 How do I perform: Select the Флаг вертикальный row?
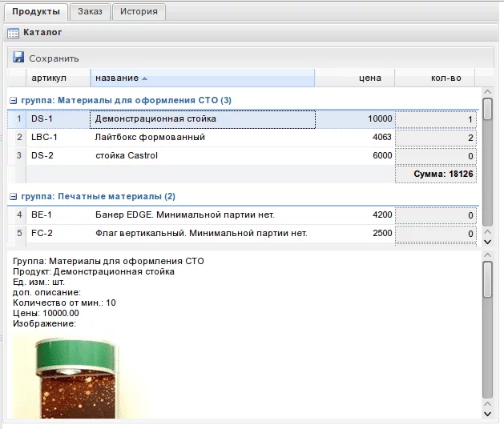click(x=200, y=234)
